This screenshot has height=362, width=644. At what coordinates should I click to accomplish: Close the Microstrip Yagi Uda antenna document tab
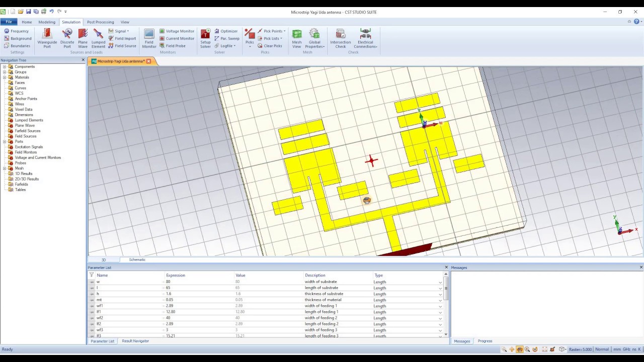(148, 61)
